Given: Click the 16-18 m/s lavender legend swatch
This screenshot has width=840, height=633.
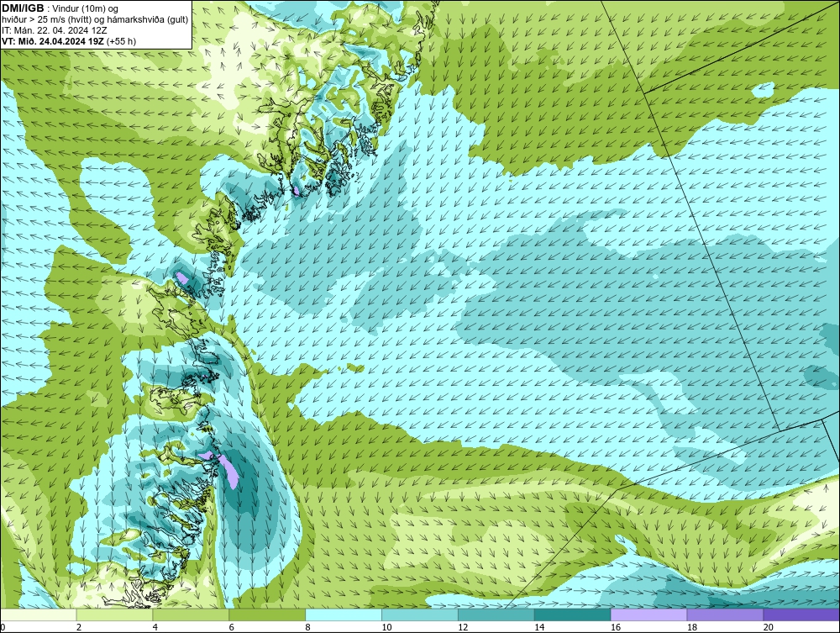Looking at the screenshot, I should [x=648, y=615].
